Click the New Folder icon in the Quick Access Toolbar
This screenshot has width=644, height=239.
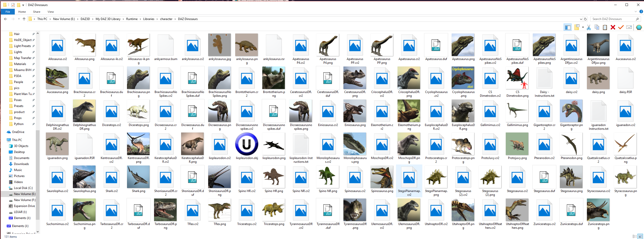(19, 5)
